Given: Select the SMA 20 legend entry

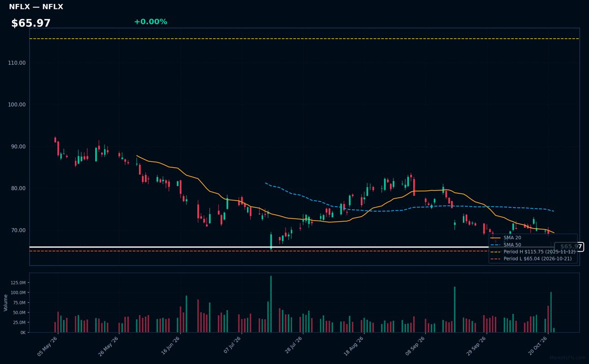Looking at the screenshot, I should coord(512,238).
